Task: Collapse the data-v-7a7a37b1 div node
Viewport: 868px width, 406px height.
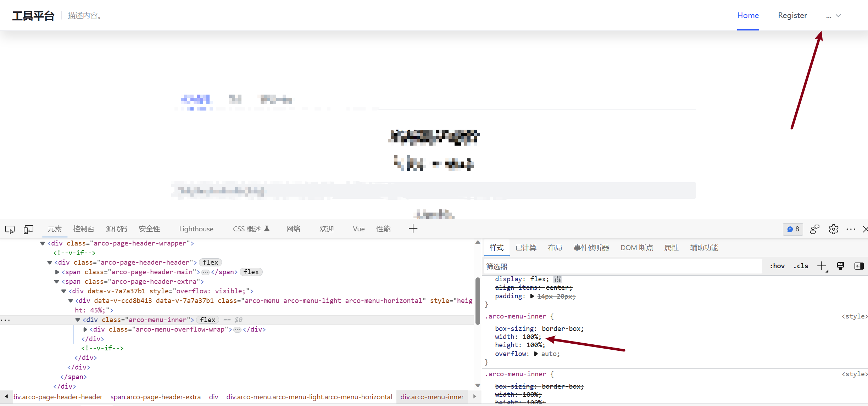Action: point(63,291)
